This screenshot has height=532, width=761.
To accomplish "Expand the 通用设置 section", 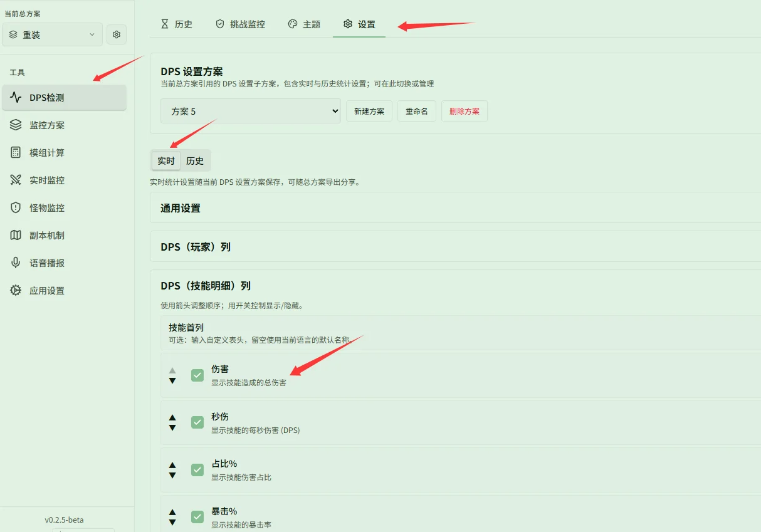I will (455, 207).
